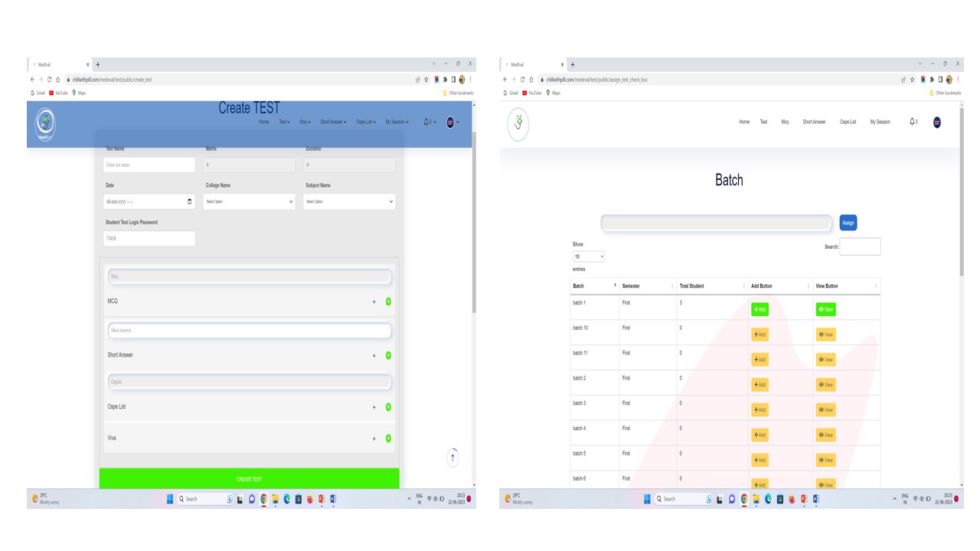Open Short Answer menu on Create Test page
Screen dimensions: 980x551
[333, 122]
